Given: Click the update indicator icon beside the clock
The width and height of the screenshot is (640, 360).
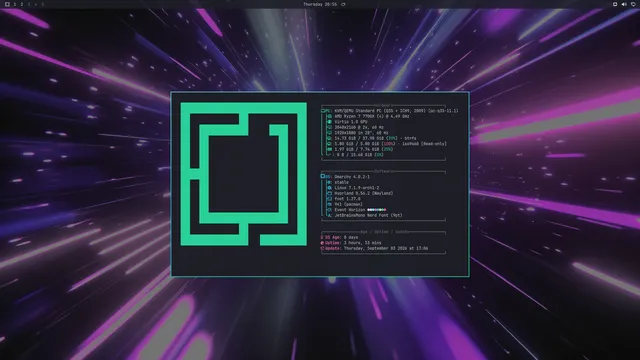Looking at the screenshot, I should click(x=343, y=4).
